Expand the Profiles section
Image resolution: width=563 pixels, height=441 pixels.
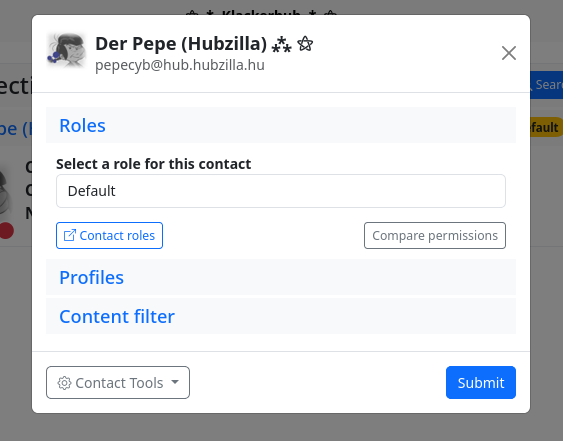92,277
